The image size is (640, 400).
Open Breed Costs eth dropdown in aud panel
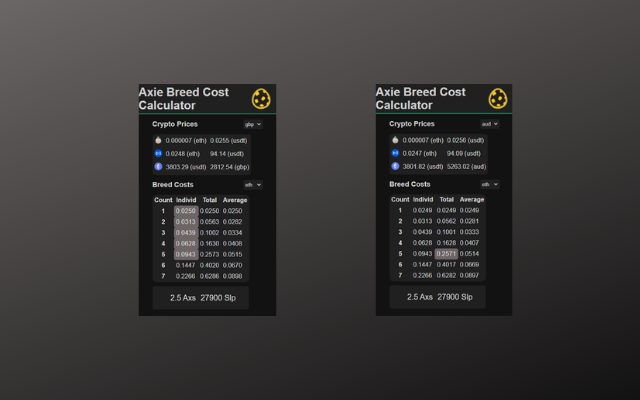pos(490,184)
